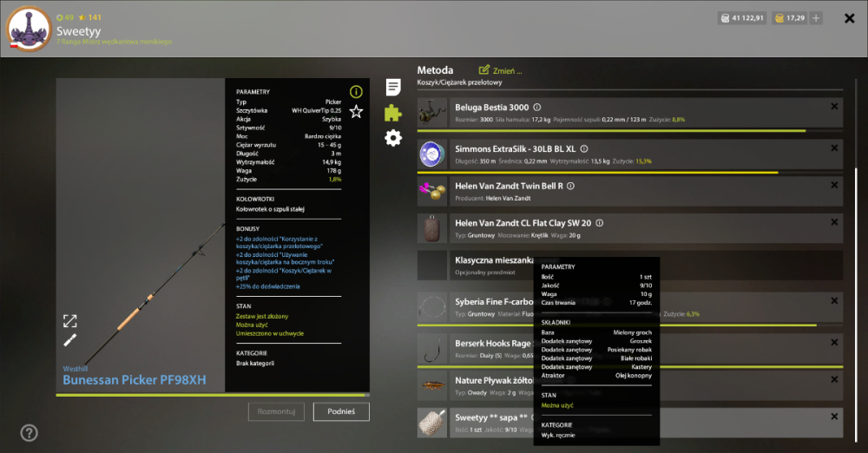
Task: Remove Beluga Bestia 3000 reel
Action: pyautogui.click(x=834, y=107)
